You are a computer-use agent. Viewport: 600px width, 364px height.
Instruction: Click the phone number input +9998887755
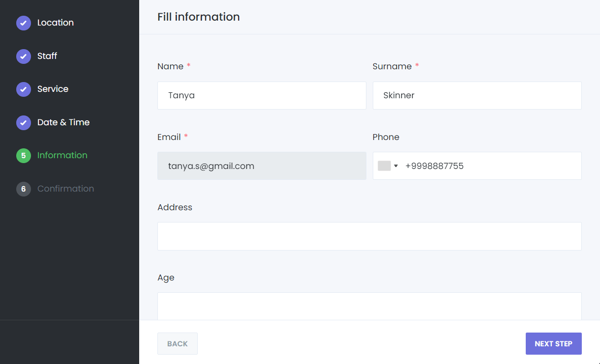[x=489, y=166]
